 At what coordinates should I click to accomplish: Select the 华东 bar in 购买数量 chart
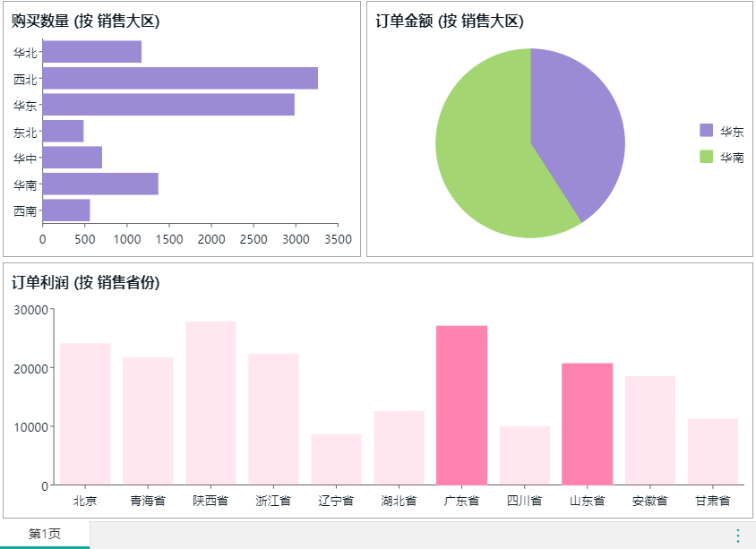point(168,105)
